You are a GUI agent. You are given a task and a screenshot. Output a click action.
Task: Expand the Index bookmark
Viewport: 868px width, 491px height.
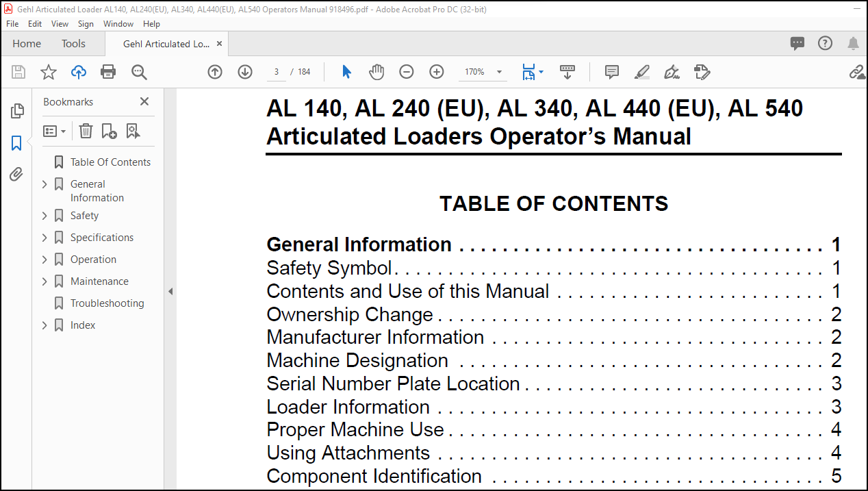tap(45, 325)
